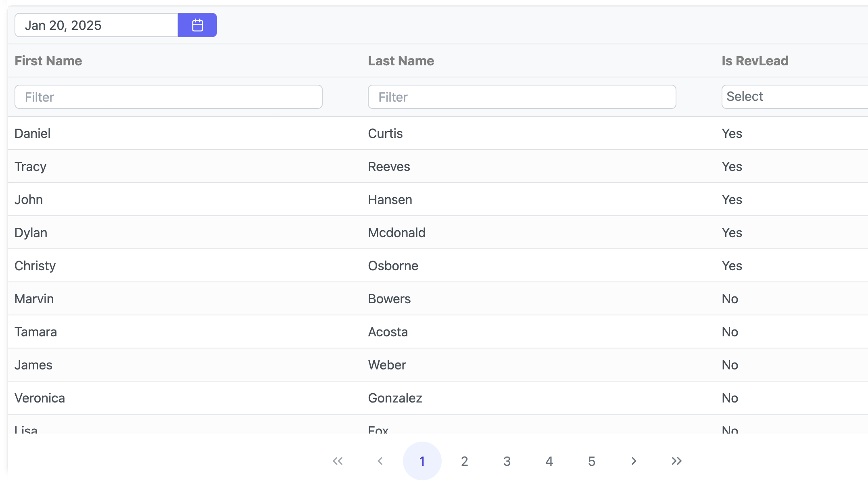
Task: Go to the previous page arrow
Action: 380,461
